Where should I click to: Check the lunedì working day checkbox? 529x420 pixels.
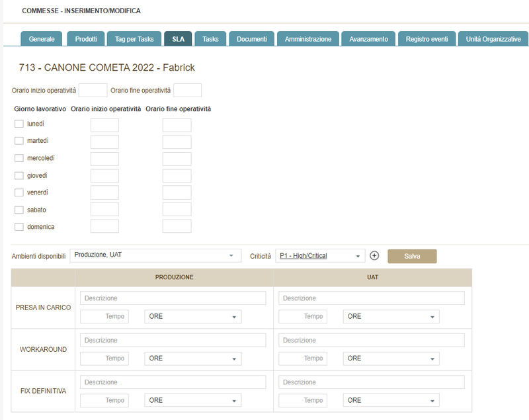click(19, 124)
